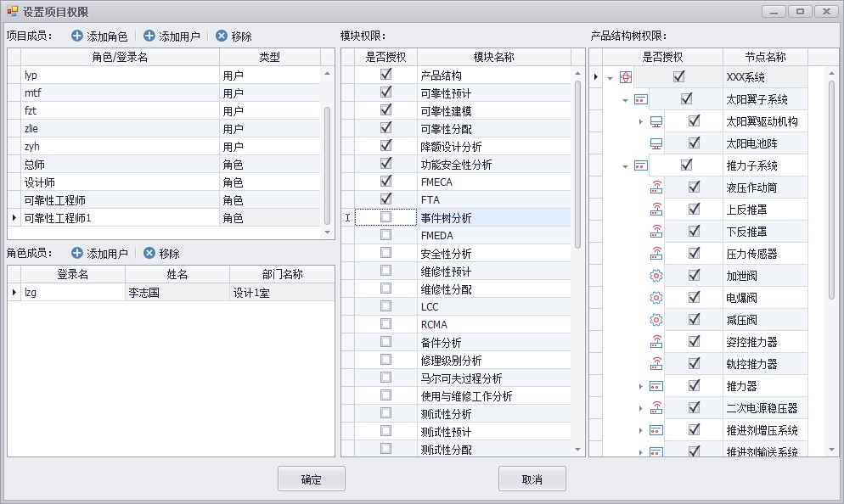The image size is (844, 504).
Task: Click 添加用户 icon beside 项目成员
Action: (149, 36)
